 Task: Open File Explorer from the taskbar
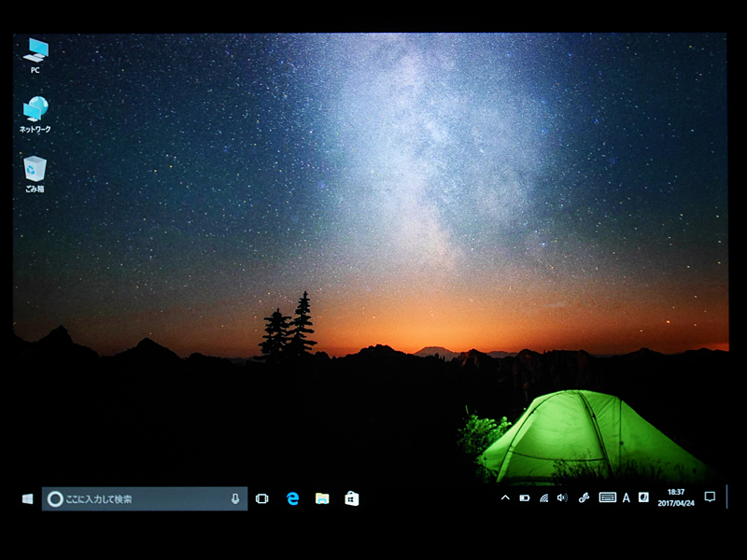(322, 498)
